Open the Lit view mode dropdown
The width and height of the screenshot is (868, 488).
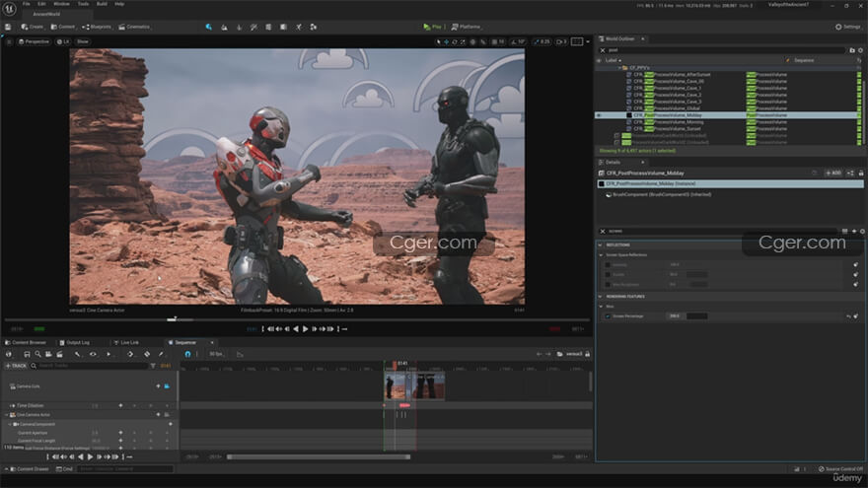(x=63, y=41)
